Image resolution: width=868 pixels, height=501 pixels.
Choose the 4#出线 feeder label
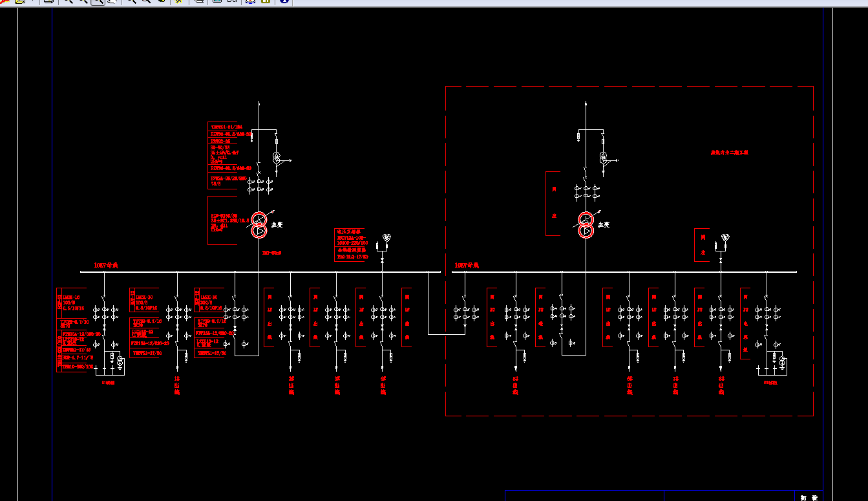[383, 385]
